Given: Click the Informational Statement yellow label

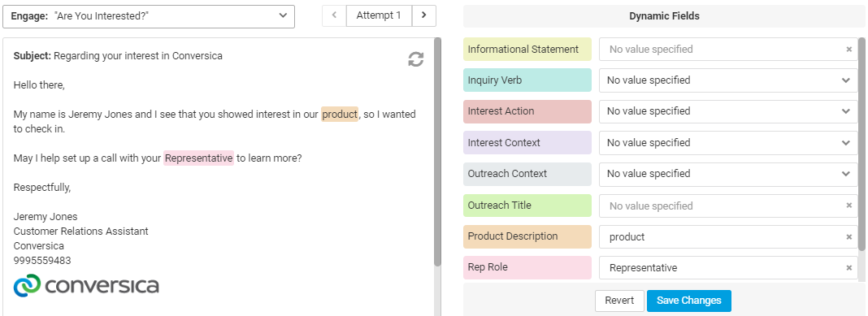Looking at the screenshot, I should click(527, 50).
